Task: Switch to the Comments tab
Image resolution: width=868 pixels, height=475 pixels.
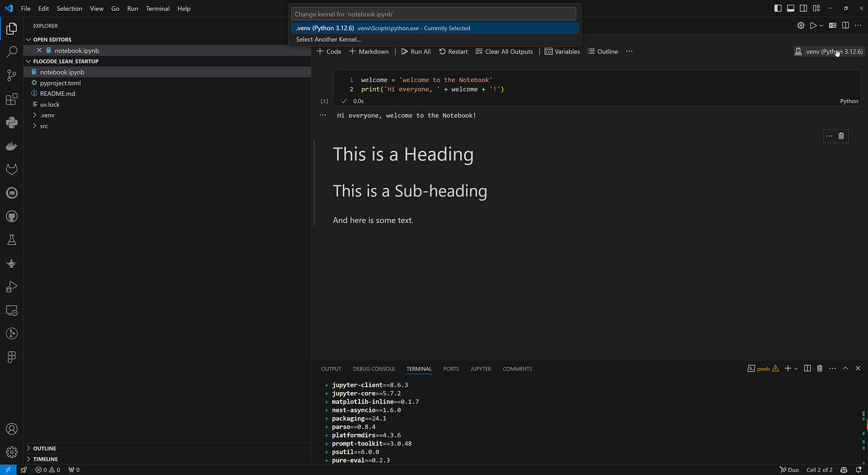Action: pyautogui.click(x=517, y=369)
